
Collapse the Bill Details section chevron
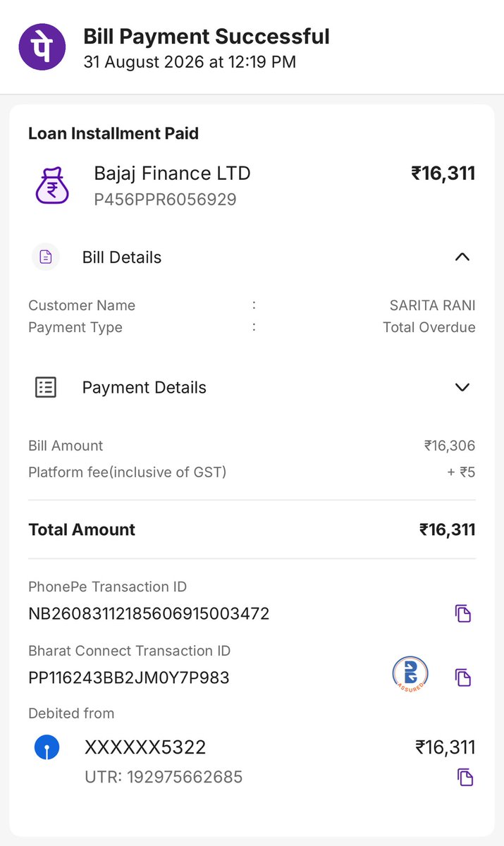click(x=462, y=257)
